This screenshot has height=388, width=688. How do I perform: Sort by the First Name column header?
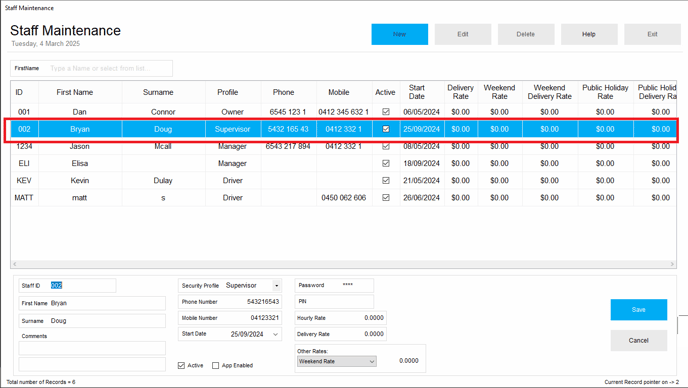tap(80, 92)
